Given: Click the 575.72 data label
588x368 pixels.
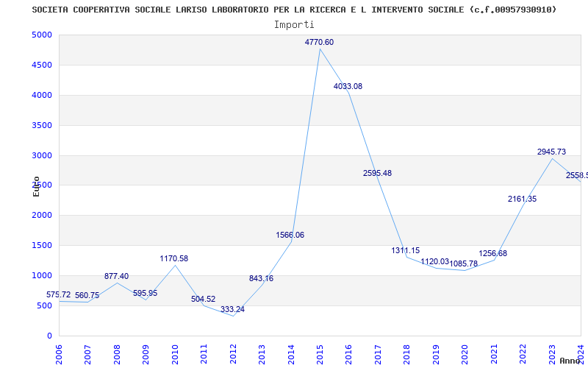Looking at the screenshot, I should click(59, 295).
